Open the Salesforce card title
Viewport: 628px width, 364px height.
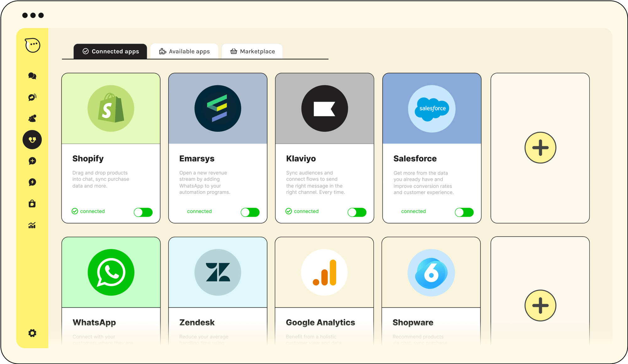click(x=415, y=158)
